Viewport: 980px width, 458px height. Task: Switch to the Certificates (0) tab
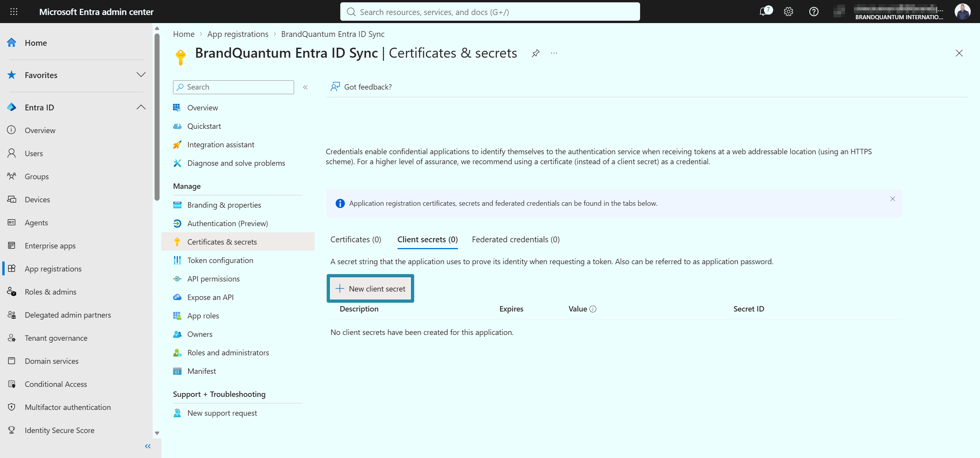pos(356,240)
